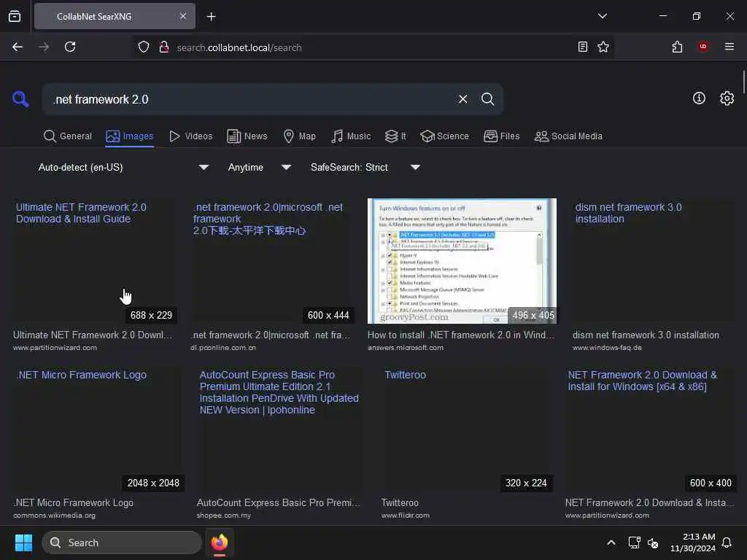This screenshot has height=560, width=747.
Task: Open the SafeSearch: Strict dropdown
Action: (365, 168)
